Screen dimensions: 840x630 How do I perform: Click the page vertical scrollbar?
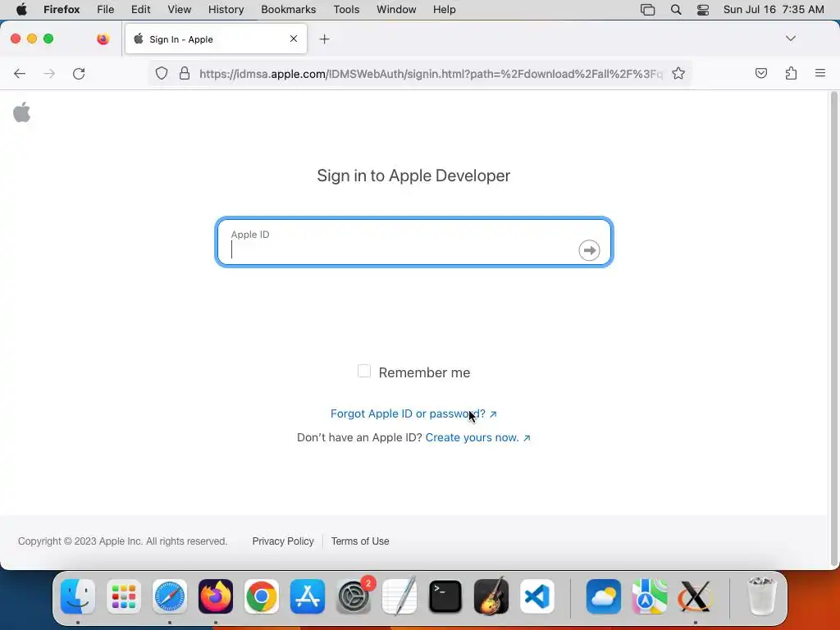(833, 329)
